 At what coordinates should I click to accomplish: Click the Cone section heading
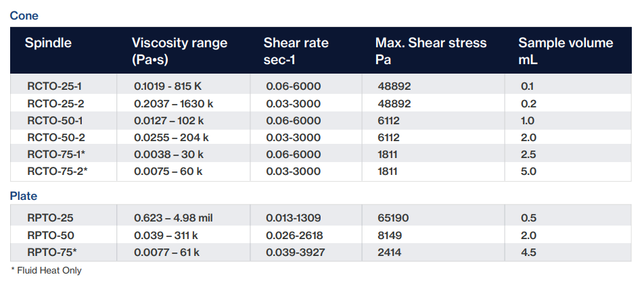[24, 14]
